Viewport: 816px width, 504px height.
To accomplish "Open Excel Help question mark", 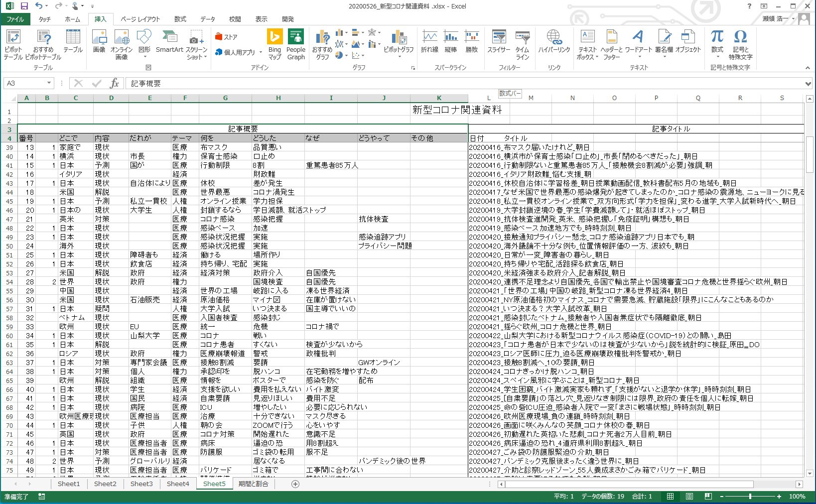I will coord(749,6).
